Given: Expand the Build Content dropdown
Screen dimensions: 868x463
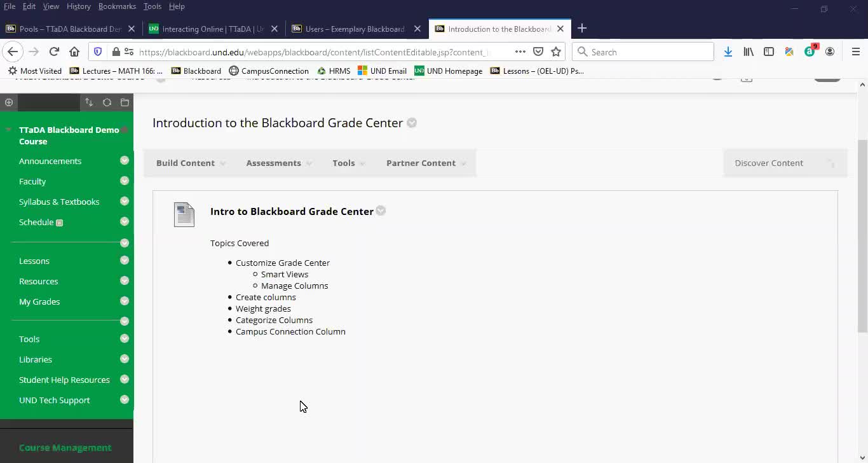Looking at the screenshot, I should (191, 163).
